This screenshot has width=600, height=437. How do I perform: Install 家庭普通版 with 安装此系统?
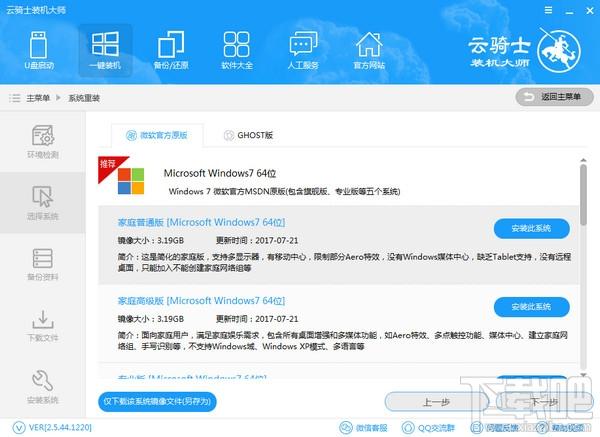[x=532, y=228]
